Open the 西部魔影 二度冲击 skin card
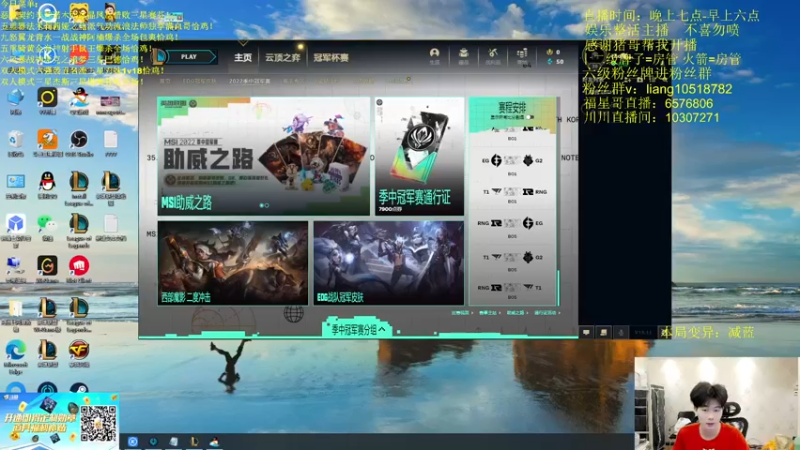 tap(233, 263)
